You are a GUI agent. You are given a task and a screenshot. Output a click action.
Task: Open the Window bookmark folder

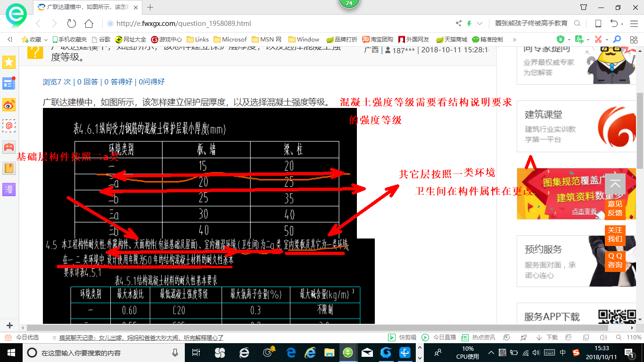click(x=304, y=40)
